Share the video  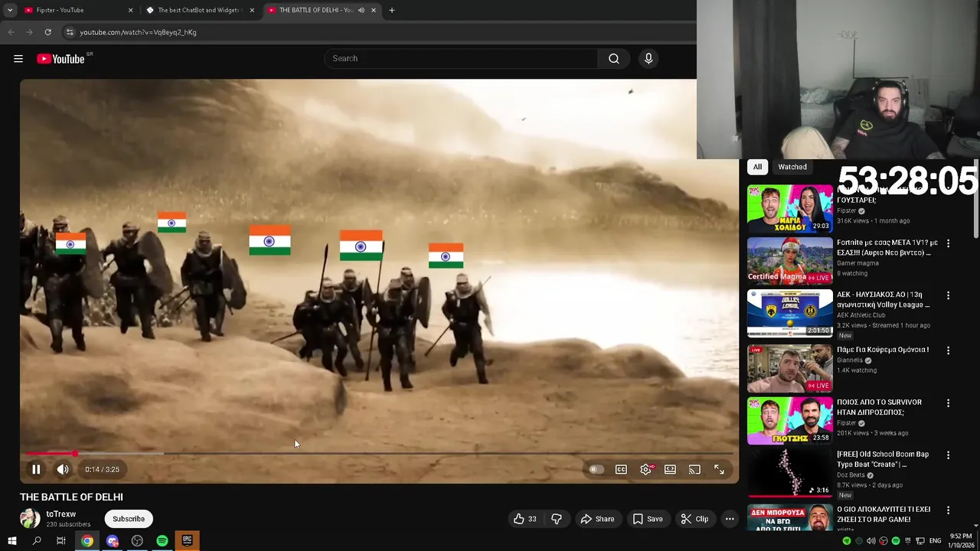coord(597,519)
